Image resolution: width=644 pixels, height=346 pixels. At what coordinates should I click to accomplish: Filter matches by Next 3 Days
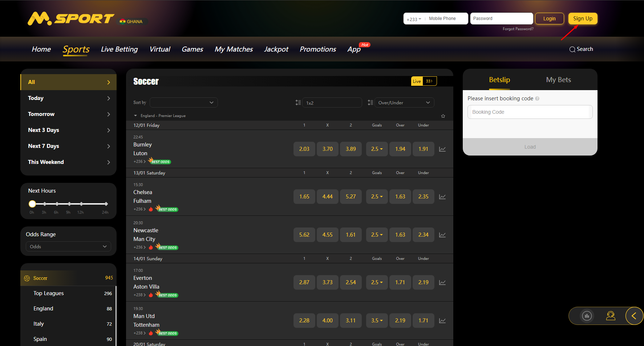pos(68,130)
